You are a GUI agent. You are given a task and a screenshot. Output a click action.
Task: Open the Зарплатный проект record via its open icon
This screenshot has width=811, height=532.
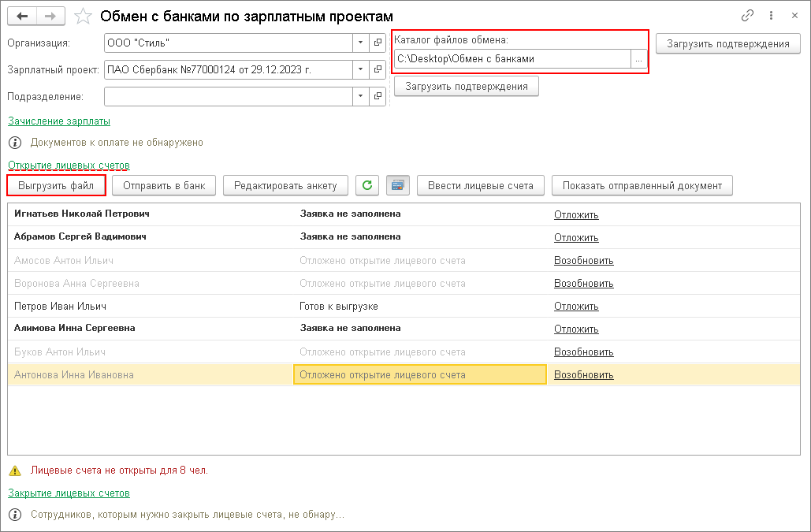pos(378,69)
